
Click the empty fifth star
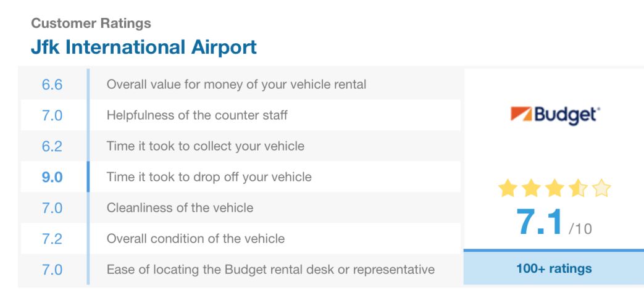click(x=601, y=189)
